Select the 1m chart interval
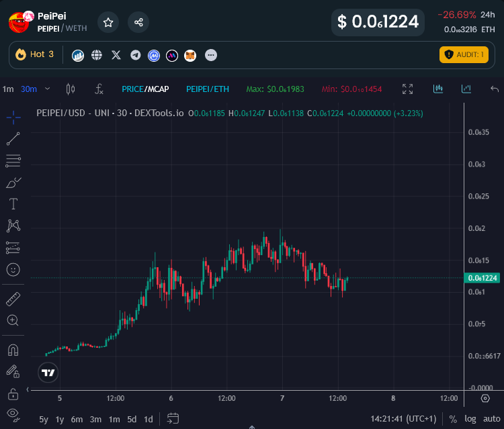 [8, 89]
